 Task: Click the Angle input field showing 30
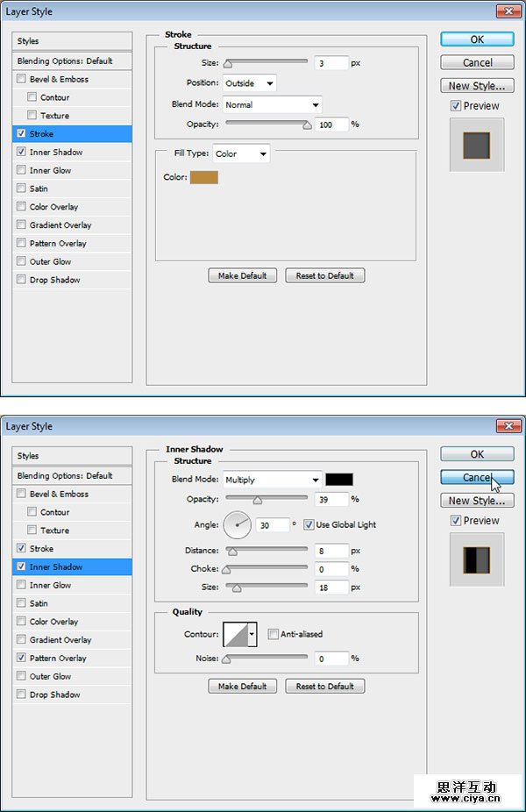click(273, 525)
